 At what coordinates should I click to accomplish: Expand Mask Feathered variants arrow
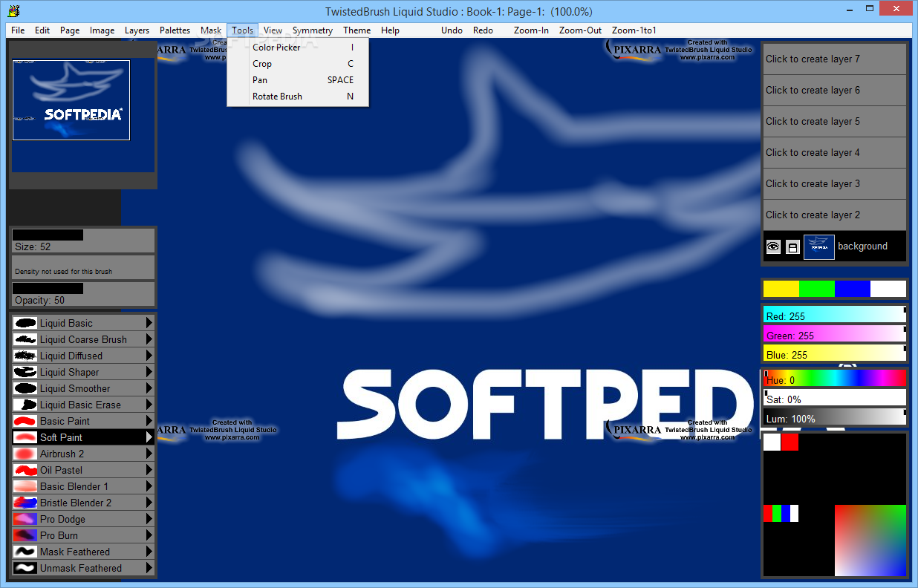coord(149,552)
